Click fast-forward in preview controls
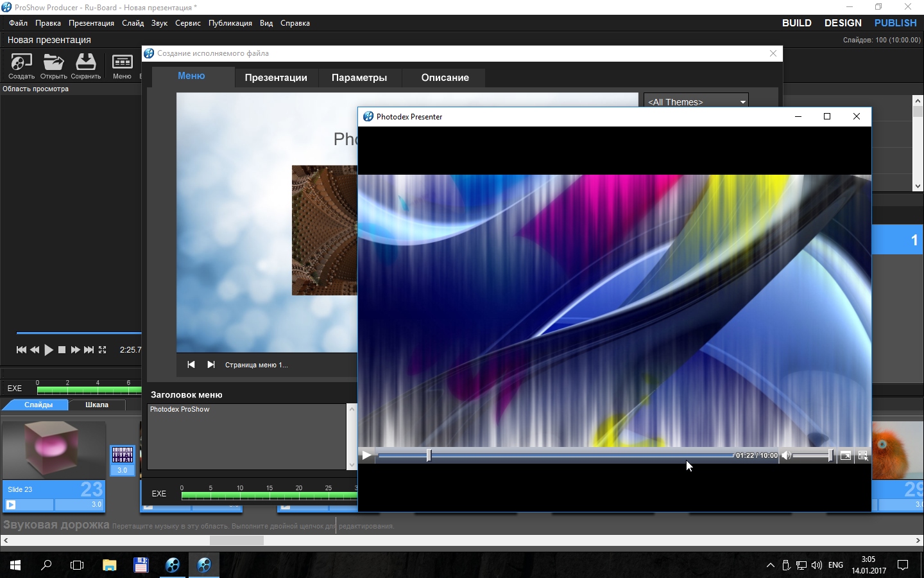This screenshot has width=924, height=578. click(75, 350)
